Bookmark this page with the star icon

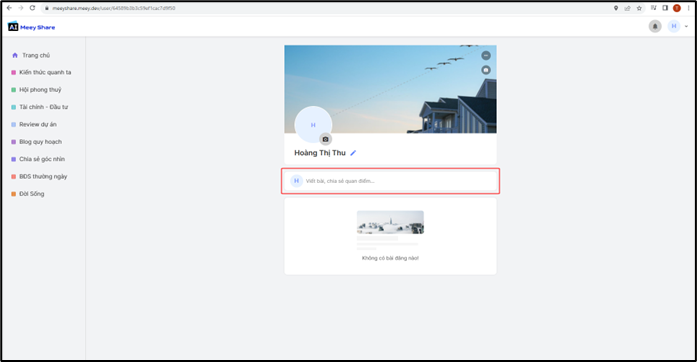coord(639,8)
